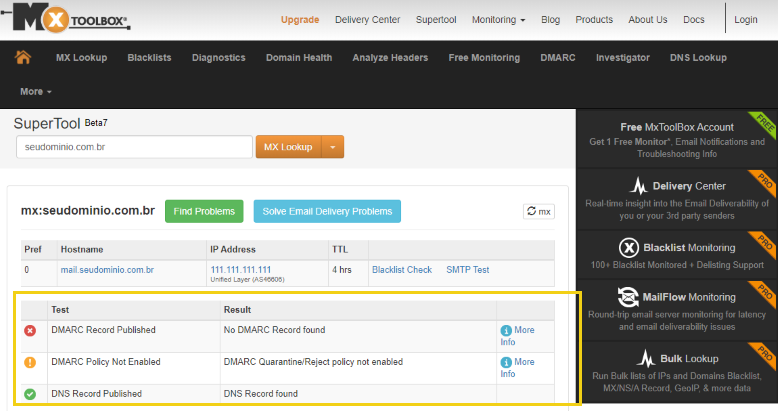Open the MX Lookup dropdown arrow

(x=333, y=147)
